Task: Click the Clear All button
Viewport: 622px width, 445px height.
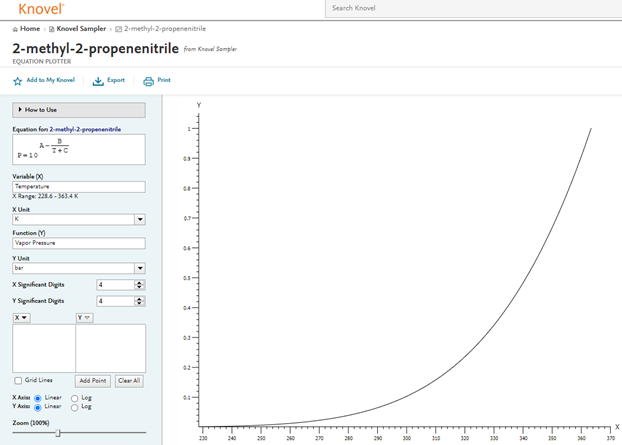Action: point(128,381)
